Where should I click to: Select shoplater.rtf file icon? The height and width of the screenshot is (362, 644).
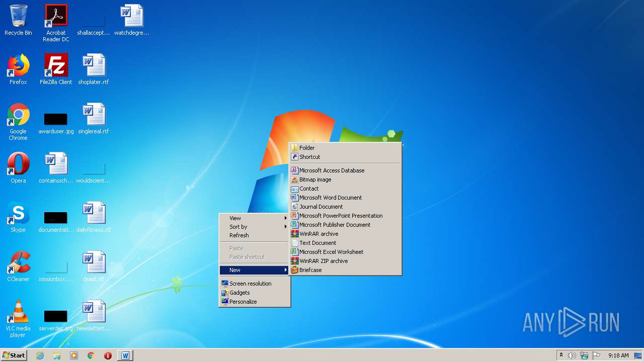click(94, 69)
